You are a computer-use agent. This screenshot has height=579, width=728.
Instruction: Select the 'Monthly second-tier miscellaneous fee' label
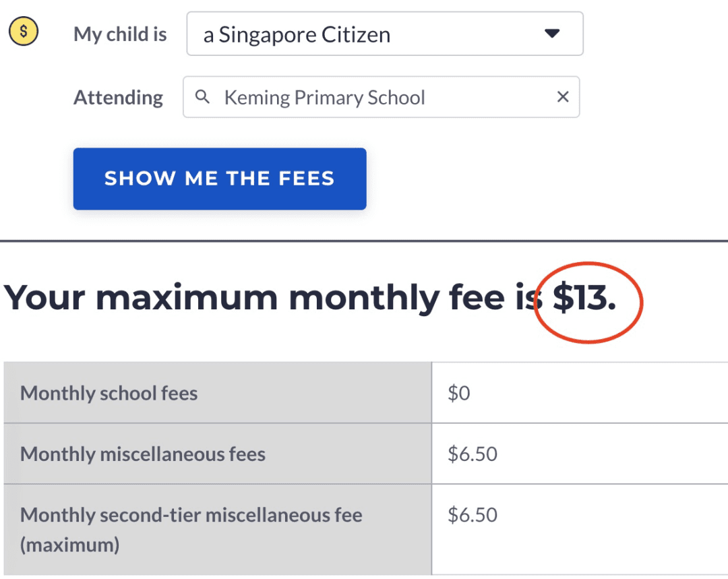(191, 515)
